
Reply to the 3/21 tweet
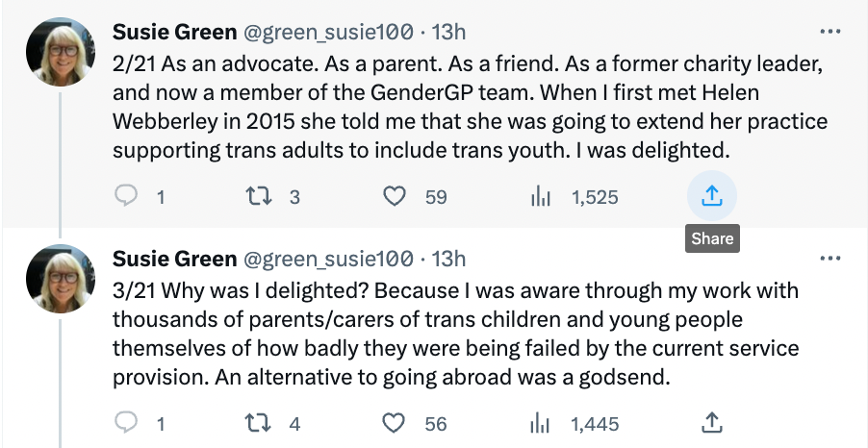coord(127,423)
